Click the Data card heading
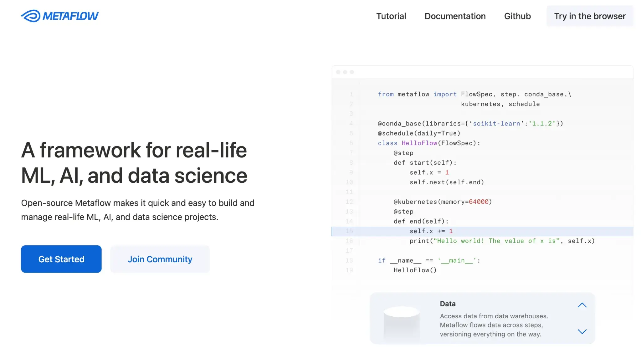The height and width of the screenshot is (364, 641). click(448, 304)
